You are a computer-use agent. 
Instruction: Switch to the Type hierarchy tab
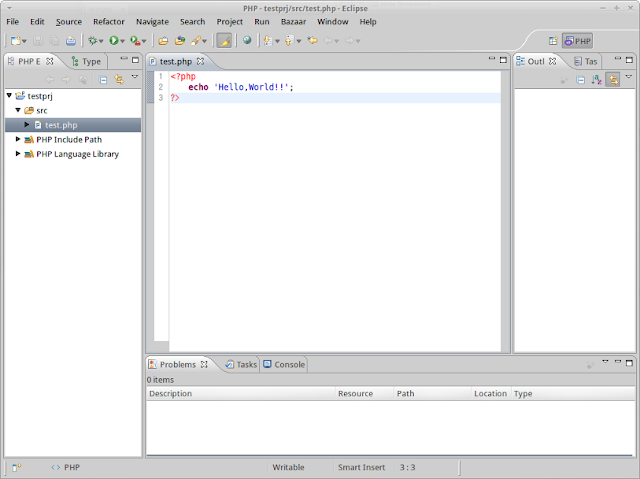click(87, 62)
